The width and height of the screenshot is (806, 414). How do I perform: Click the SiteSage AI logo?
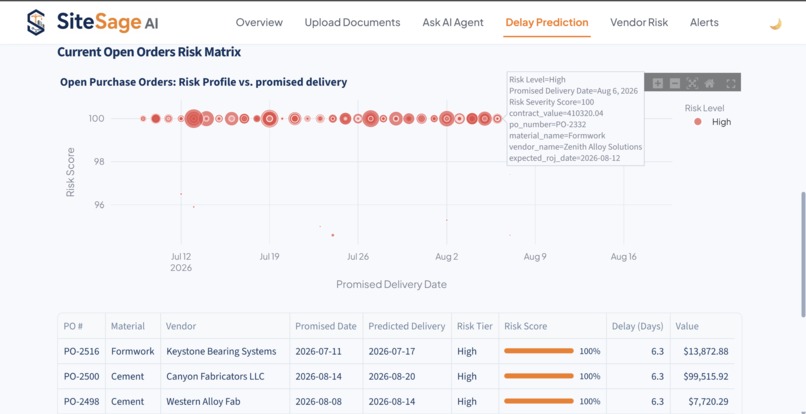coord(92,22)
